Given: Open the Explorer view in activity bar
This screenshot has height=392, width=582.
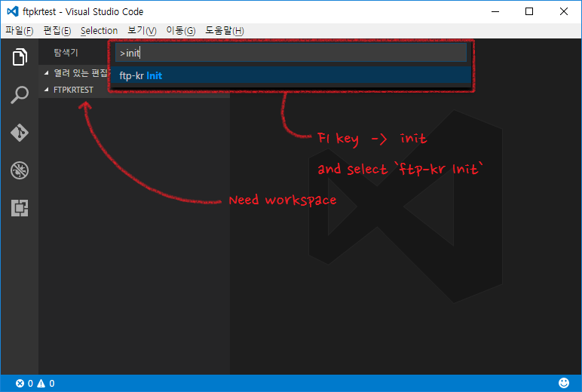Looking at the screenshot, I should 20,57.
